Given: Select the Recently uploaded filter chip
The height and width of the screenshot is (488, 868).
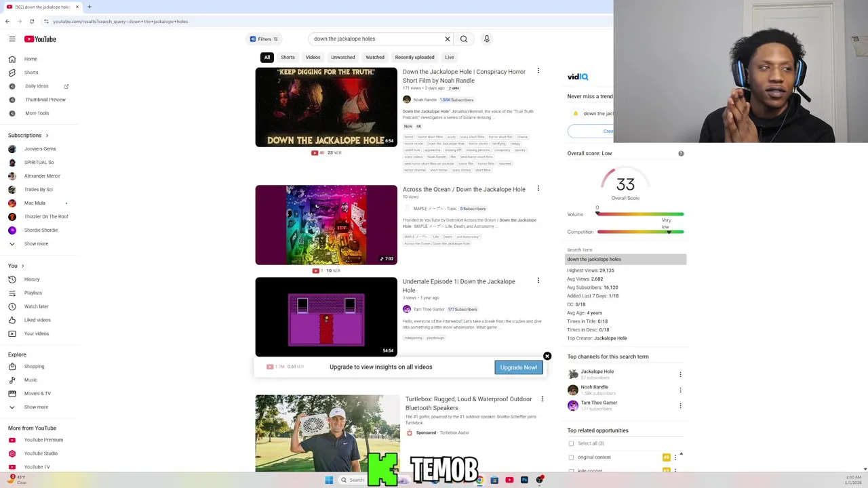Looking at the screenshot, I should (414, 58).
